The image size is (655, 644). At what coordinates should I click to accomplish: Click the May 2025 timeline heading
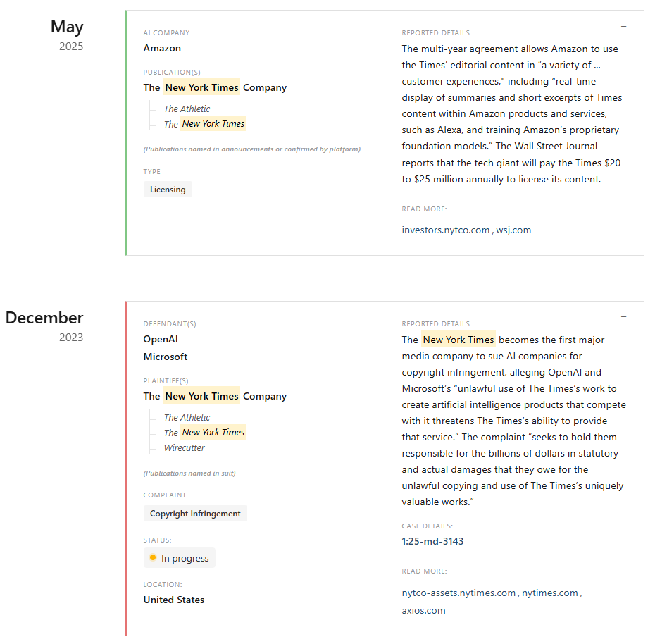pyautogui.click(x=67, y=27)
